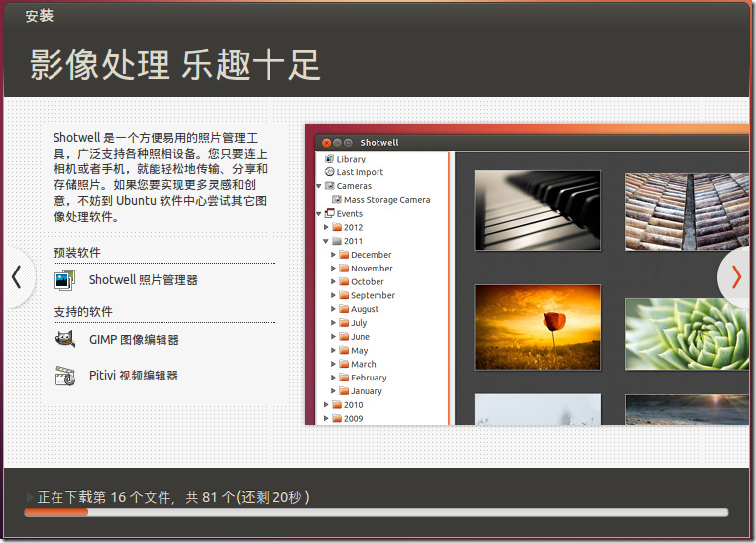The width and height of the screenshot is (756, 543).
Task: Select the July event
Action: 359,323
